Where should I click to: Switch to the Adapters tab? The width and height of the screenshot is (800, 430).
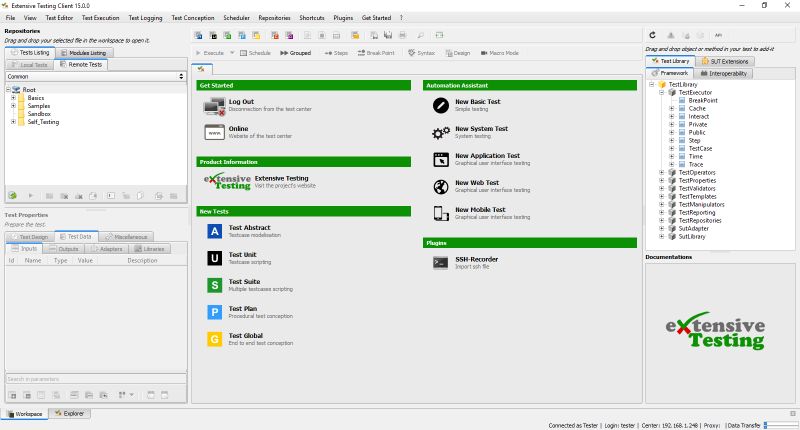point(107,249)
